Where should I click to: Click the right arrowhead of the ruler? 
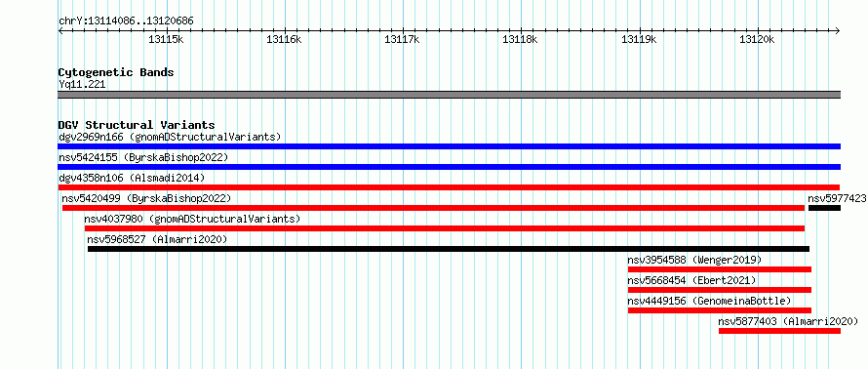pos(838,30)
